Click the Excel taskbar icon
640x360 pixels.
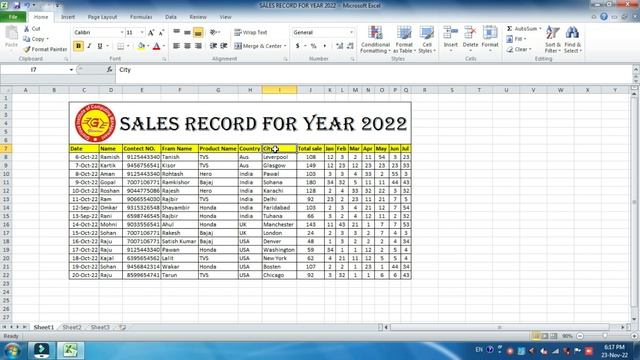[70, 351]
